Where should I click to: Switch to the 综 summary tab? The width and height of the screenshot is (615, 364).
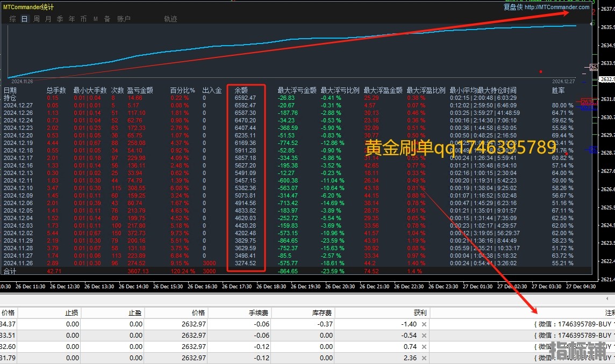[12, 19]
